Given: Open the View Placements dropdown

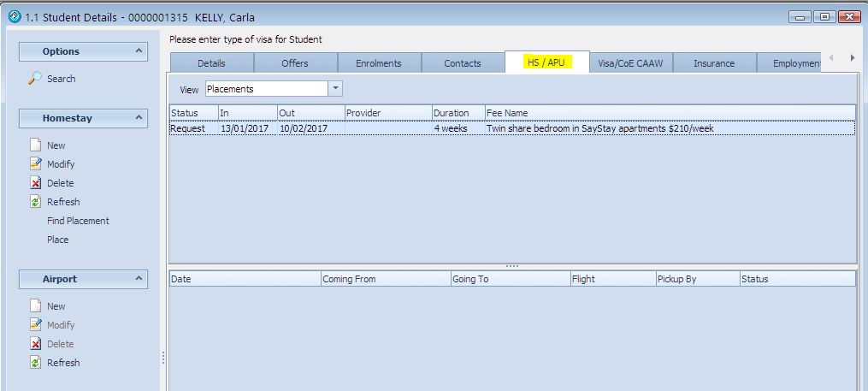Looking at the screenshot, I should coord(335,89).
